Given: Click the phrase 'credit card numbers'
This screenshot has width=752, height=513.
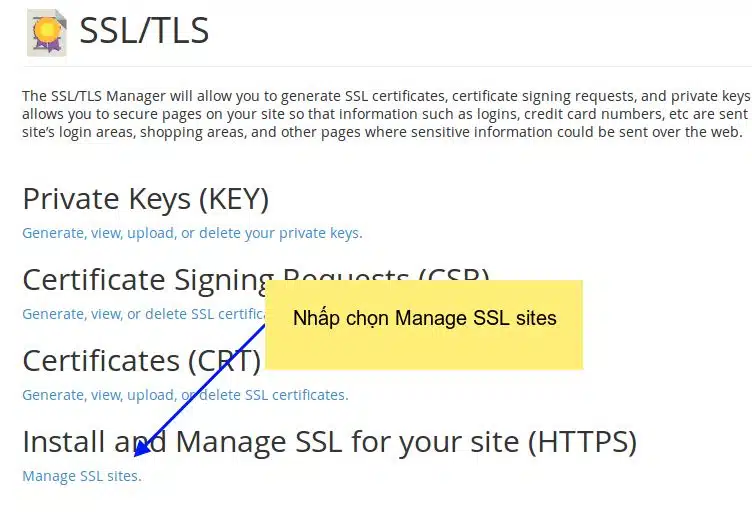Looking at the screenshot, I should click(594, 114).
